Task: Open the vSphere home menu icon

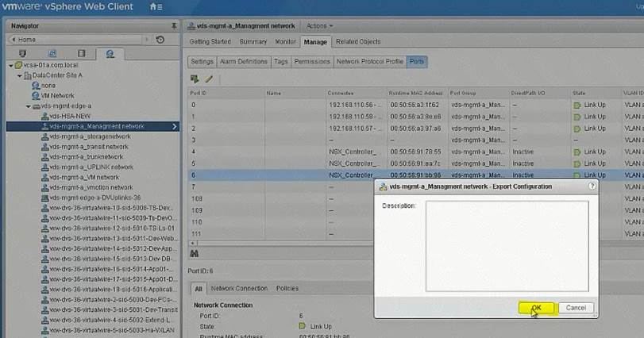Action: tap(155, 7)
